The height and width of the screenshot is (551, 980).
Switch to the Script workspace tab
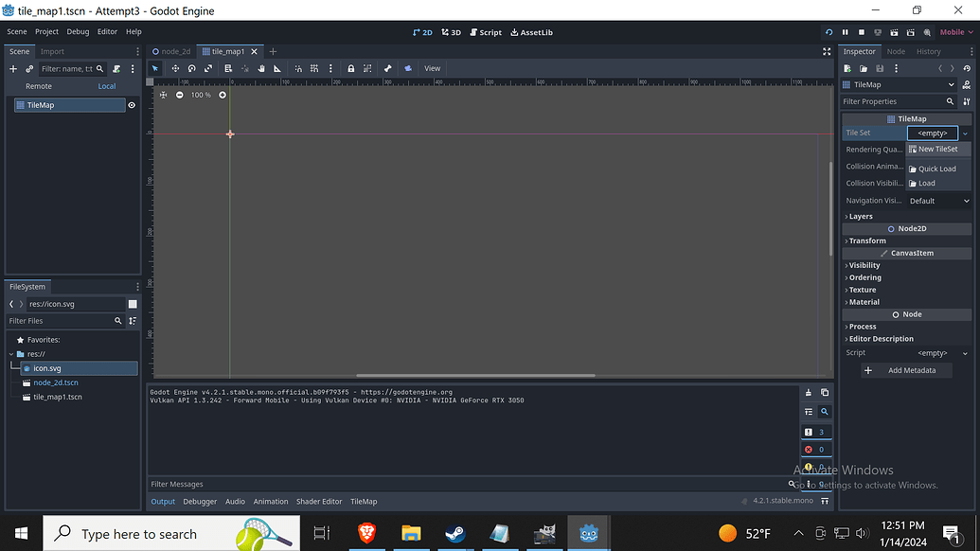pos(486,31)
